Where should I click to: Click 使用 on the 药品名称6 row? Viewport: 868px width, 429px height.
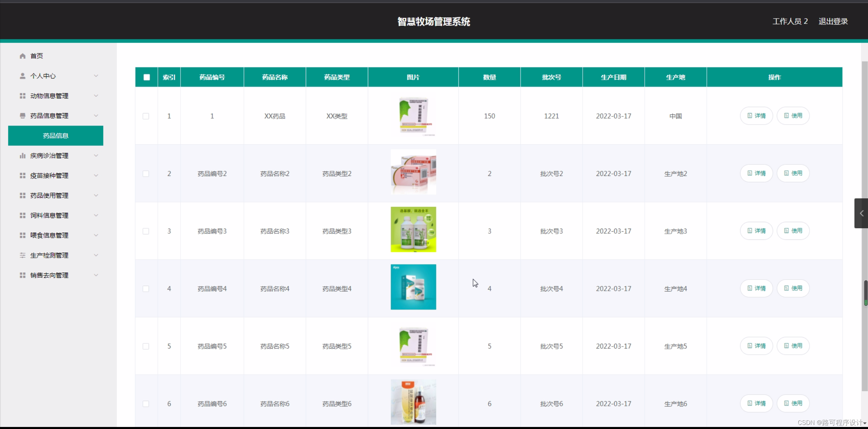793,404
